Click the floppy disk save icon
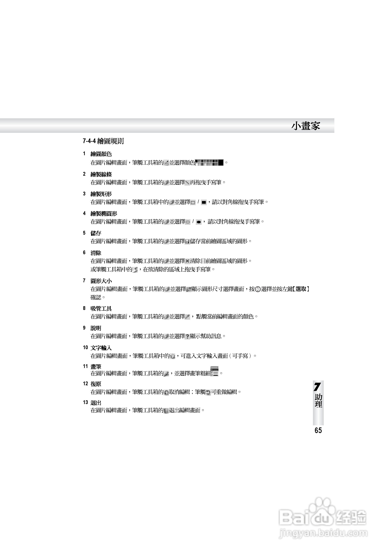 click(187, 242)
